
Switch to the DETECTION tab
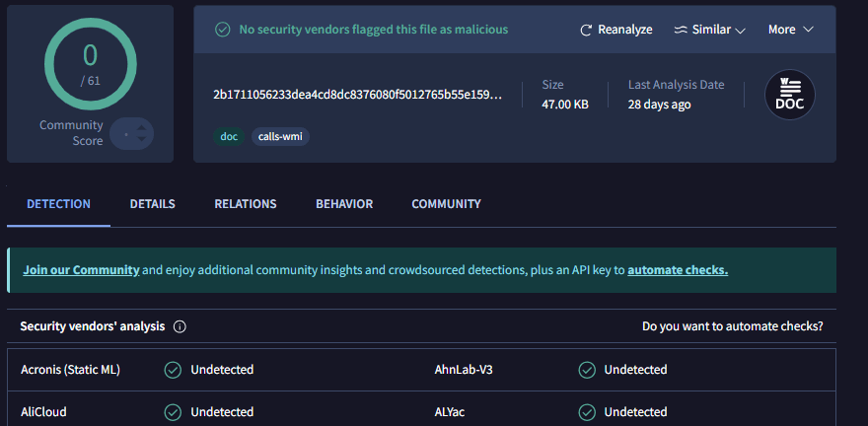[x=58, y=203]
